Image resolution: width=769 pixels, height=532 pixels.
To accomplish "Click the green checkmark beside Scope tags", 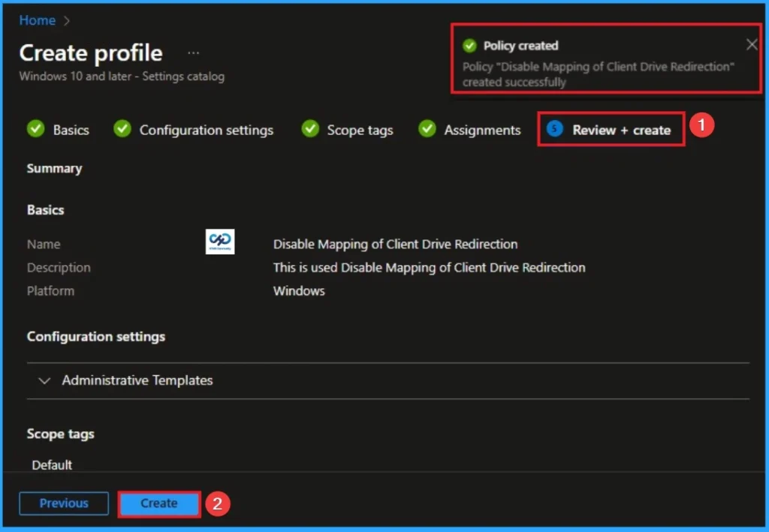I will 310,129.
